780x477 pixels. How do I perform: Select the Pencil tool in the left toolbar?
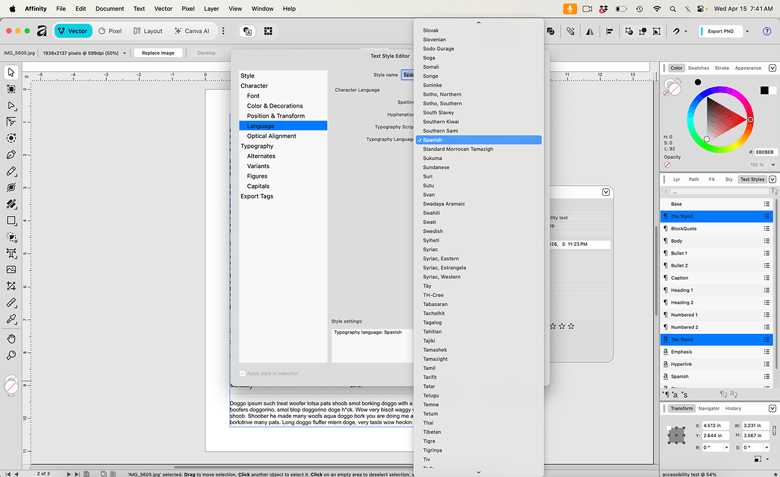coord(11,171)
